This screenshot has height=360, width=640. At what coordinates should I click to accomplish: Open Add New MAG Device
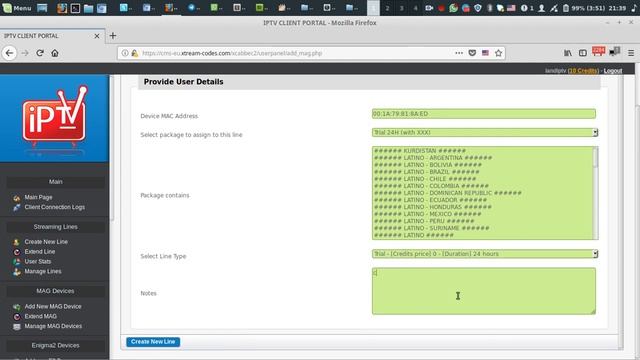53,306
